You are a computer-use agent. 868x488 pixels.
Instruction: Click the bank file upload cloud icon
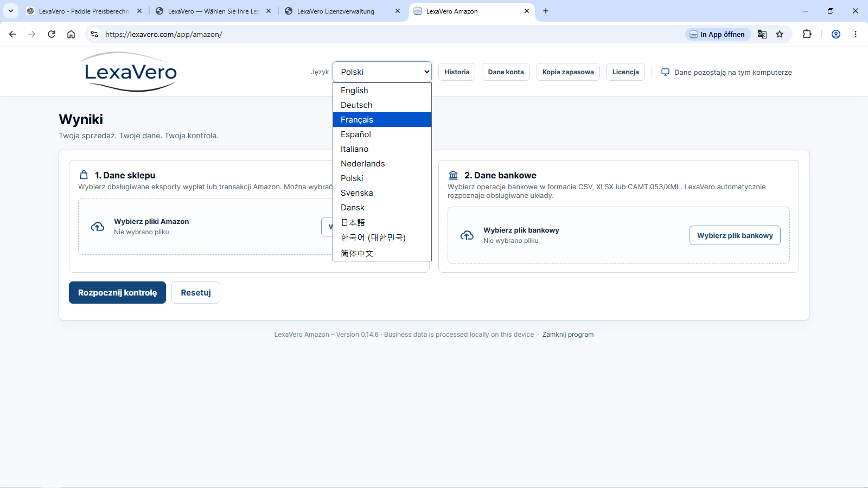point(467,235)
